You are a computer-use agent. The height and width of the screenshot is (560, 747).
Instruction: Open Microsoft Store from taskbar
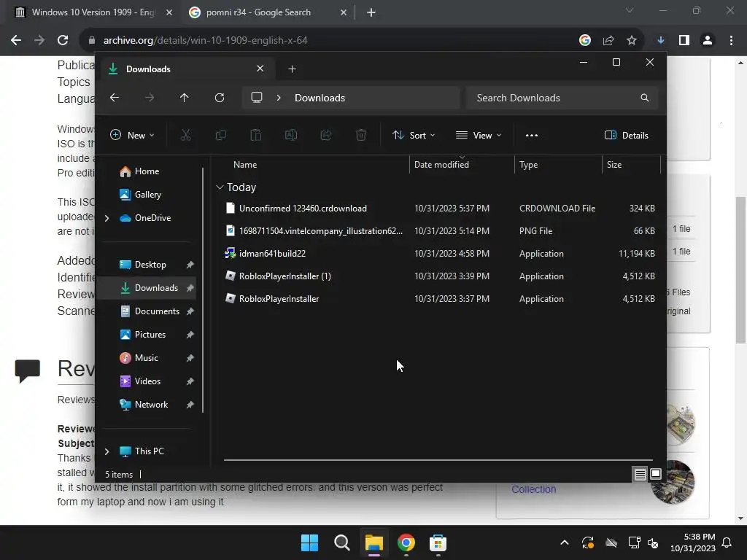tap(438, 542)
